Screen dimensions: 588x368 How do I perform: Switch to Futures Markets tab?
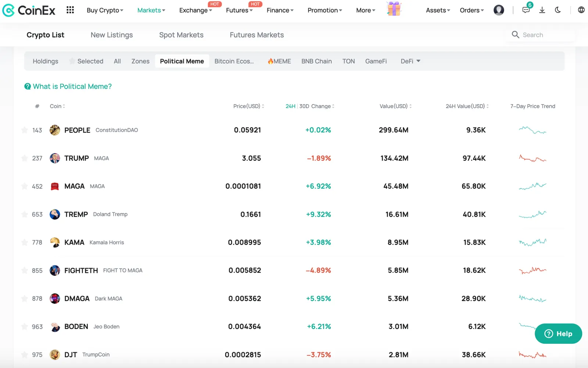(257, 35)
